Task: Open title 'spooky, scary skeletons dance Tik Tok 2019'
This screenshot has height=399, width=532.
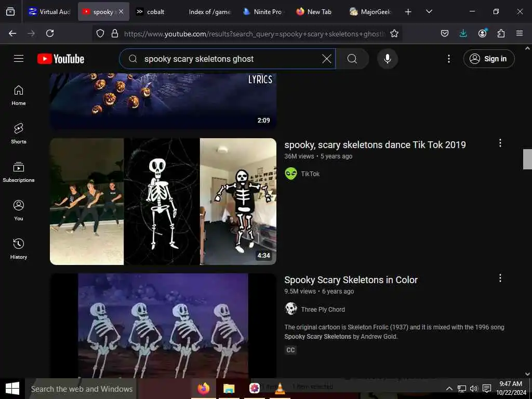Action: [x=375, y=145]
